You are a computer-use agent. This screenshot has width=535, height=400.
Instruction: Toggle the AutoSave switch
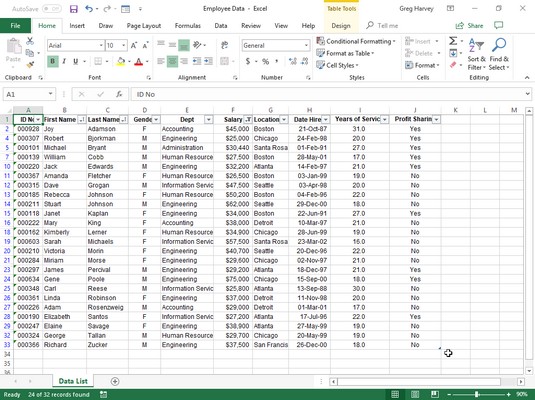click(52, 9)
